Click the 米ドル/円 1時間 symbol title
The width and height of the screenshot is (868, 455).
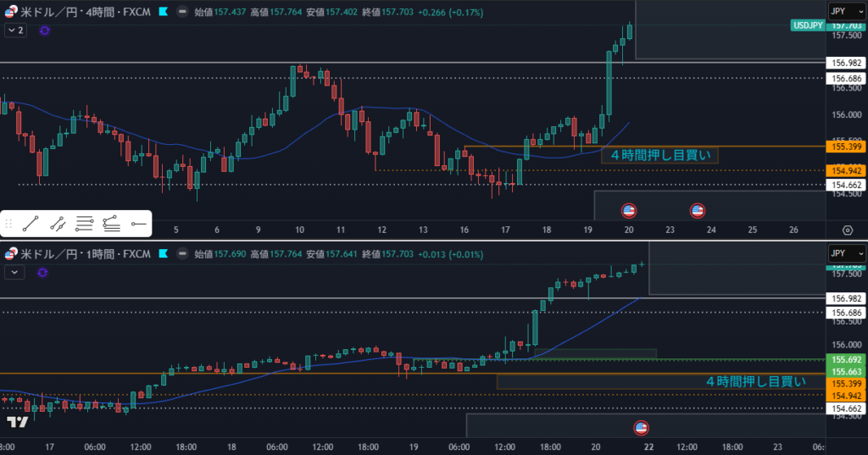coord(85,253)
